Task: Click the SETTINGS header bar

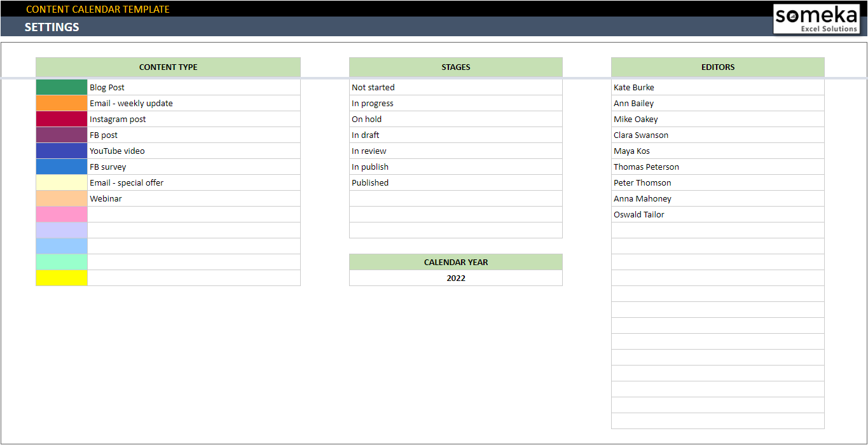Action: [52, 27]
